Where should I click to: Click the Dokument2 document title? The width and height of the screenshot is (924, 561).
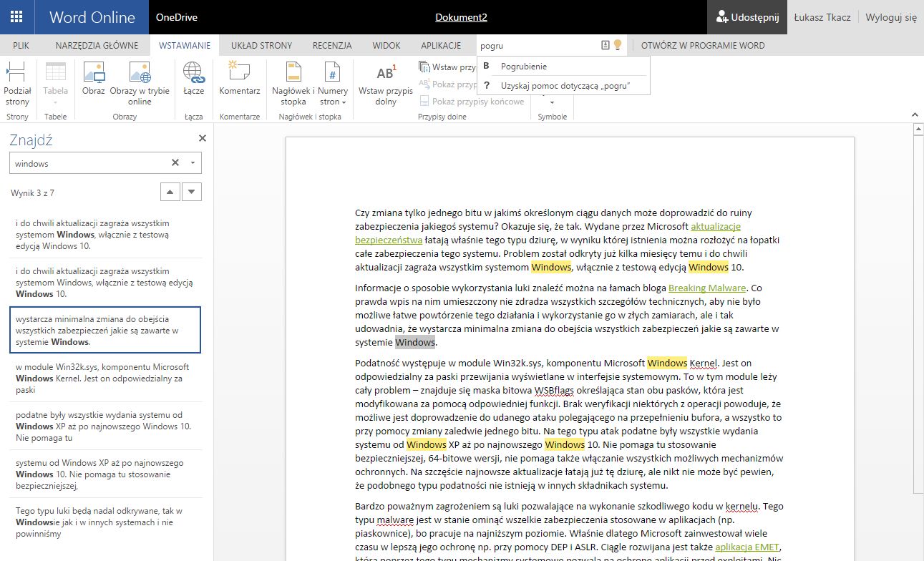pos(462,17)
